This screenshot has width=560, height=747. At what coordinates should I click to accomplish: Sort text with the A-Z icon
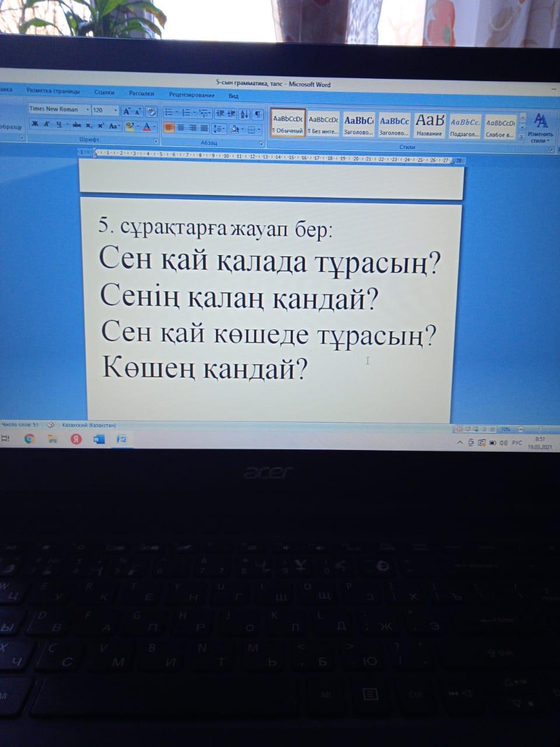coord(244,114)
